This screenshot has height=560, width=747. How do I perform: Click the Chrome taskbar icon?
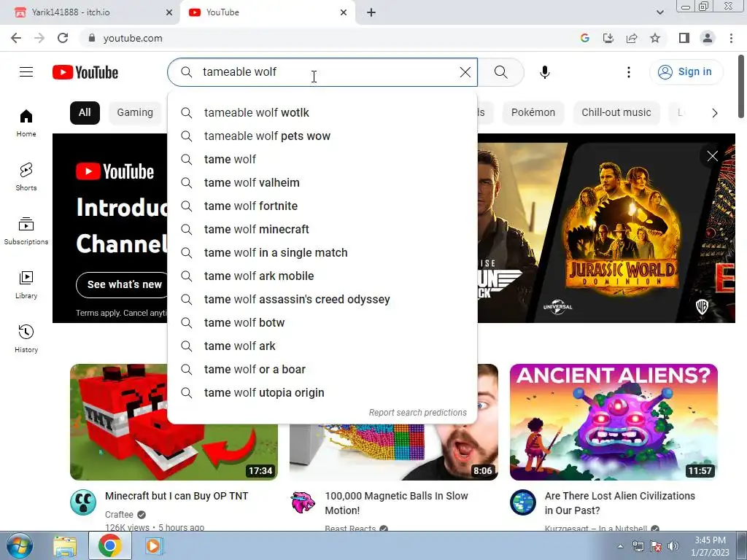[110, 546]
